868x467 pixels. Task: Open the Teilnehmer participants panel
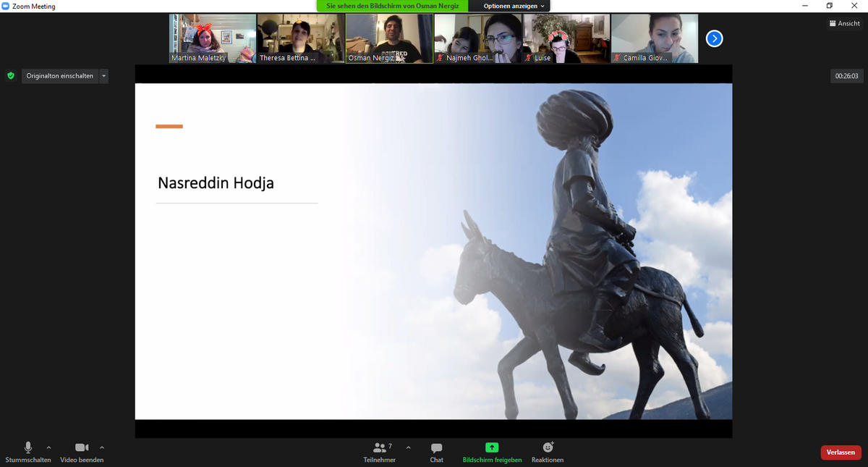point(380,448)
